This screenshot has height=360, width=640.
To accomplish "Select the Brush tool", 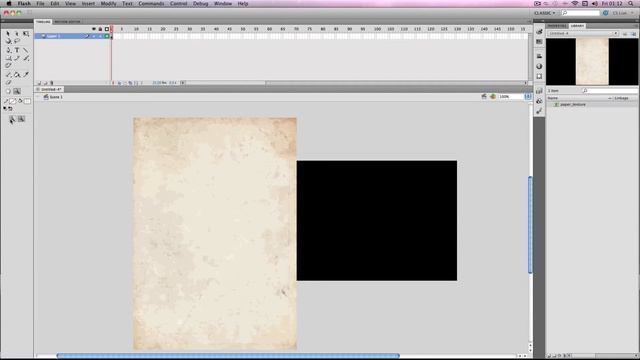I will (26, 58).
